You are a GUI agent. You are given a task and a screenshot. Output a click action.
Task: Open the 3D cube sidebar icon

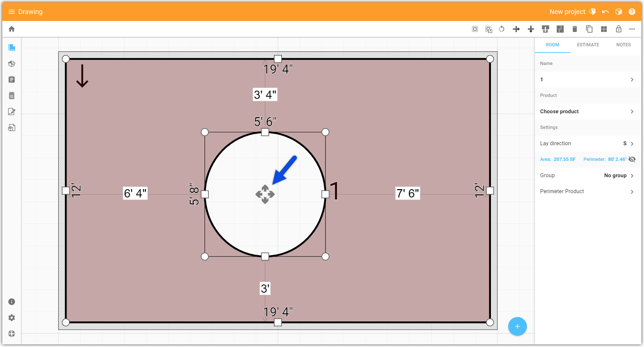(x=12, y=64)
